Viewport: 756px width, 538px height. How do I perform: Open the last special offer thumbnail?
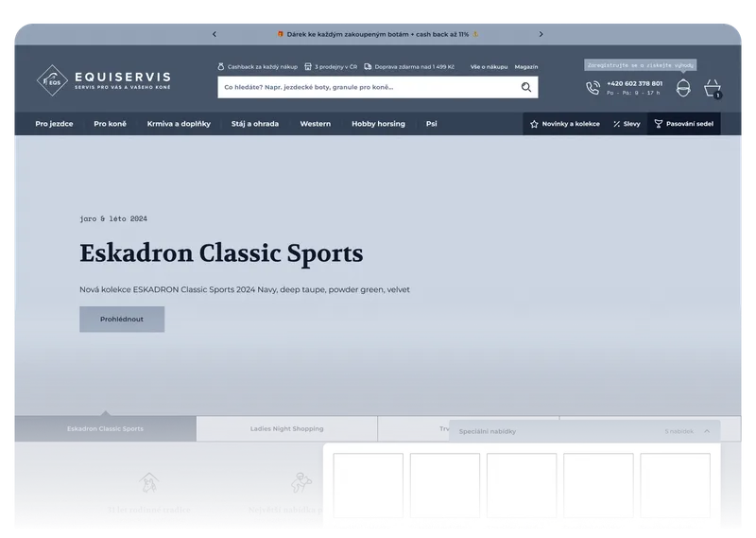[x=675, y=485]
